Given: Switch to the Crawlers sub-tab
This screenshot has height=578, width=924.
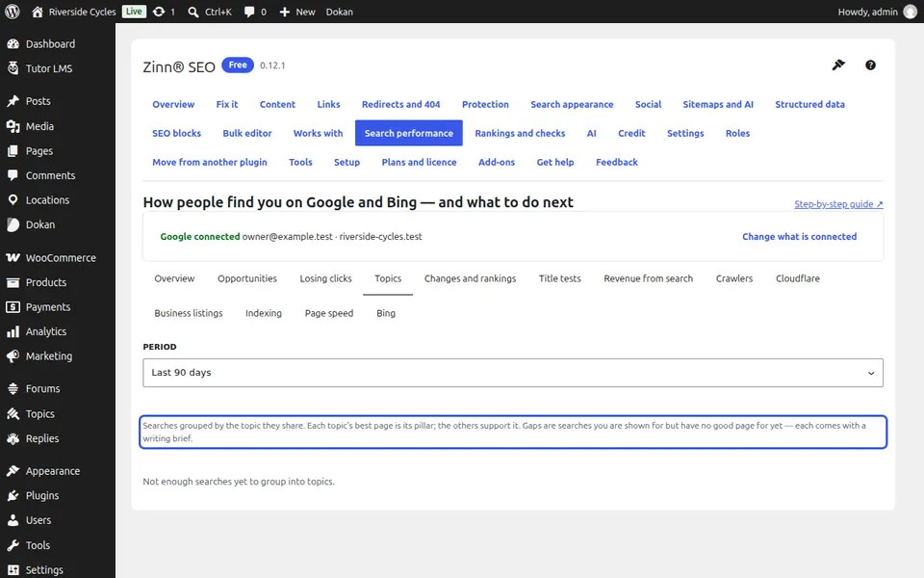Looking at the screenshot, I should click(x=734, y=278).
